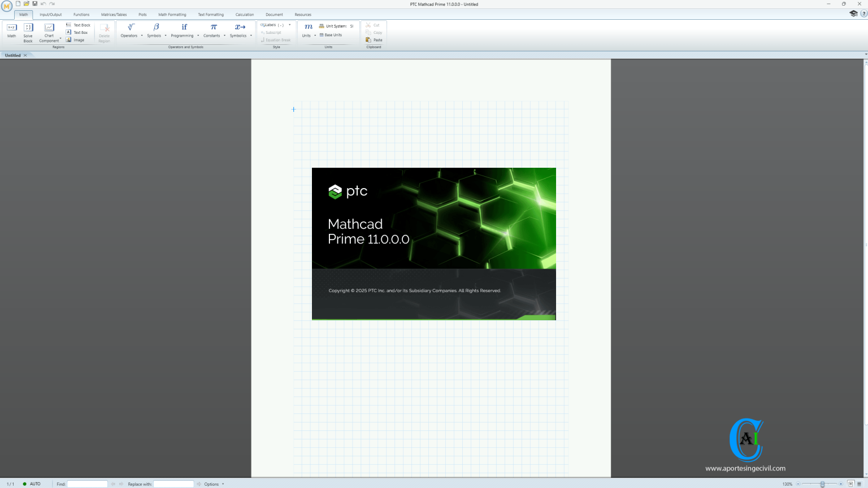The height and width of the screenshot is (488, 868).
Task: Switch to the Matrices/Tables ribbon tab
Action: pyautogui.click(x=113, y=15)
